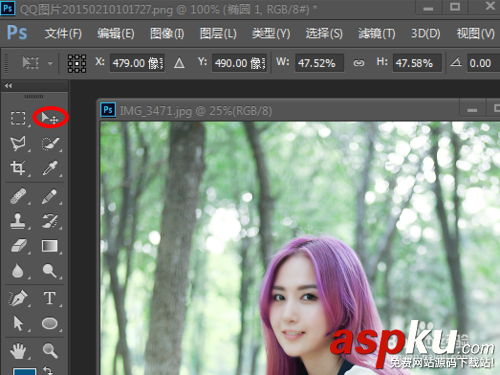Toggle relative positioning triangle button
500x375 pixels.
point(179,63)
